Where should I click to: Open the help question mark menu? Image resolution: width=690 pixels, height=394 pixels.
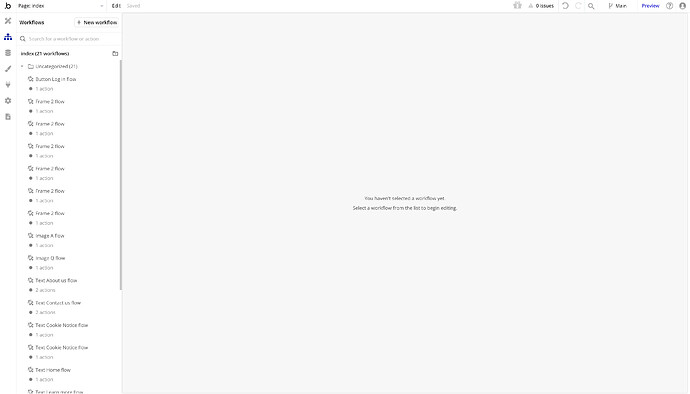pos(669,6)
